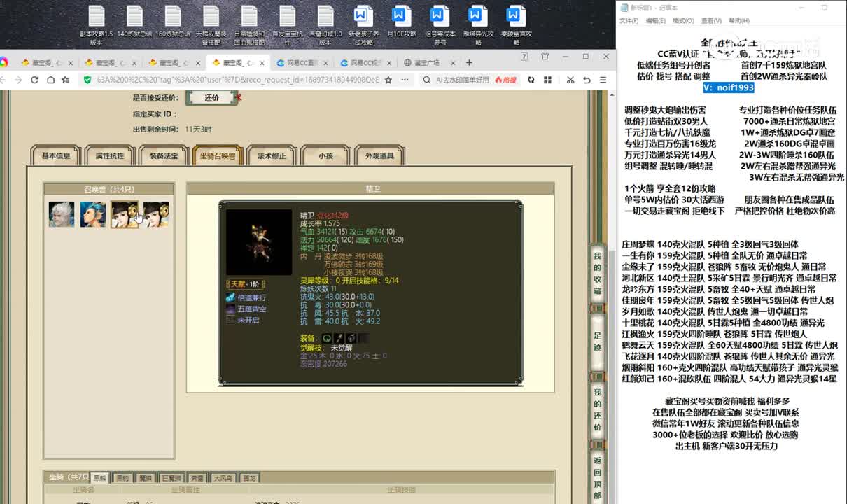Open the 雁塔异光攻略 WPS document
Screen dimensions: 847x504
click(477, 25)
